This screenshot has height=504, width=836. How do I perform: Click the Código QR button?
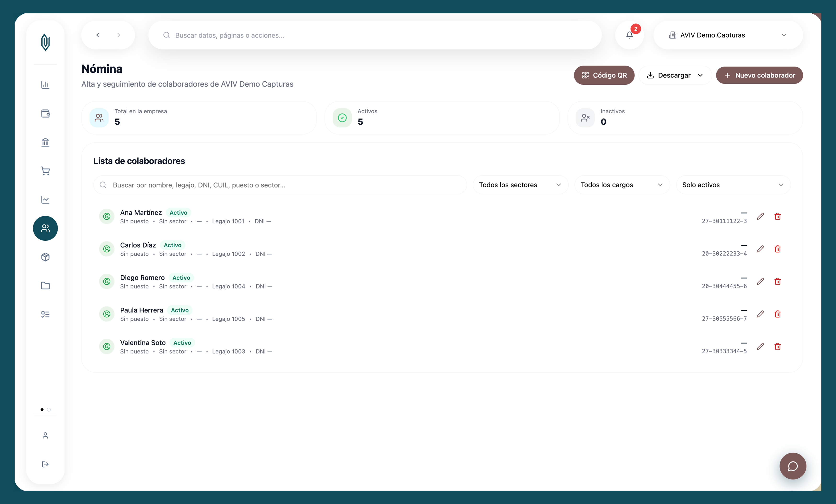(604, 75)
